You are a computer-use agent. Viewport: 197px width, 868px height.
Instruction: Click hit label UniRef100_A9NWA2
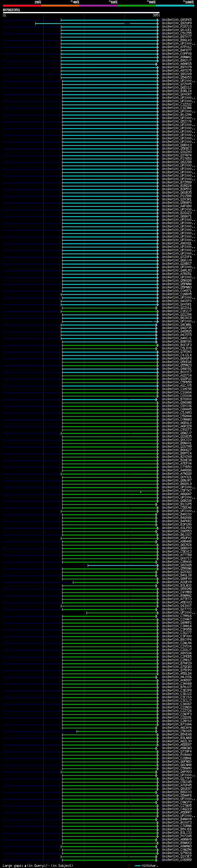177,57
